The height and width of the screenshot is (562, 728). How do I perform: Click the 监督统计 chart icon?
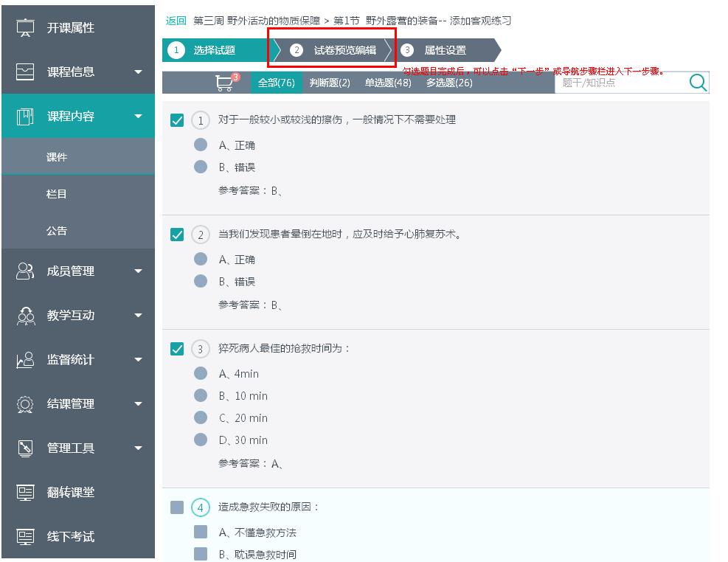pyautogui.click(x=25, y=360)
